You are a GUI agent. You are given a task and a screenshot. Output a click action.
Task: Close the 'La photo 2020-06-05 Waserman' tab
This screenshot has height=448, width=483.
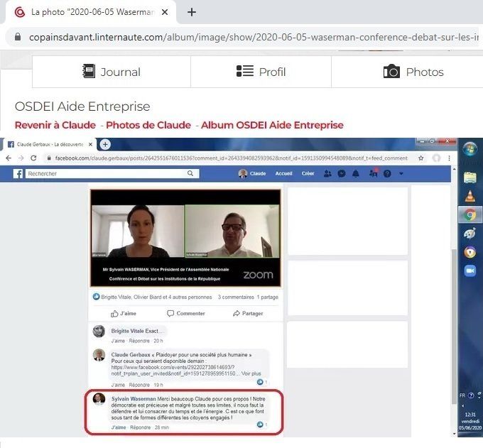[165, 12]
